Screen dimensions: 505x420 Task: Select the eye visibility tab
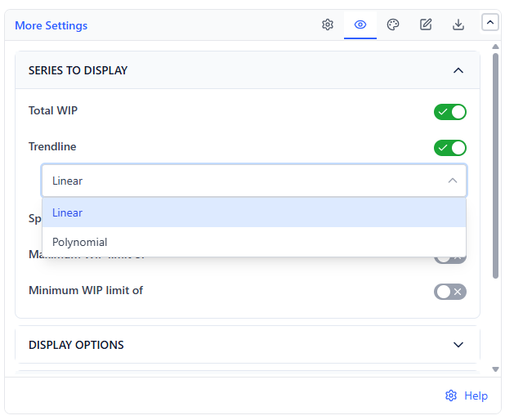click(360, 25)
